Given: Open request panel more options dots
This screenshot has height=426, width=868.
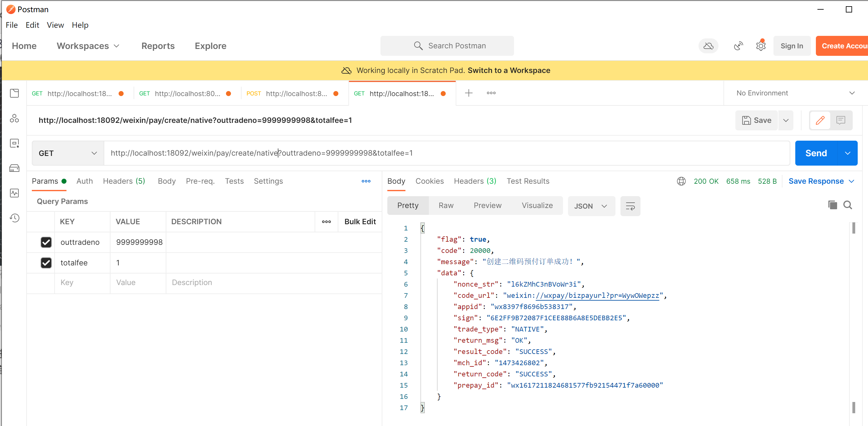Looking at the screenshot, I should click(366, 181).
